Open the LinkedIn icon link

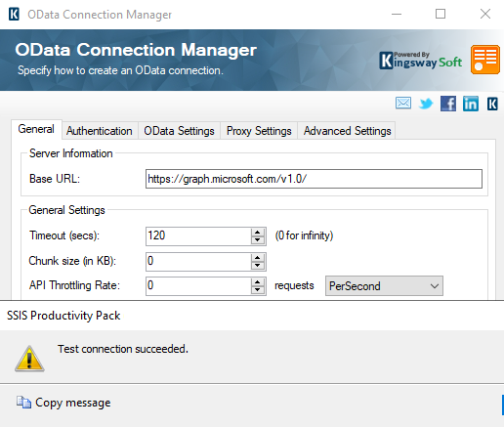click(471, 104)
